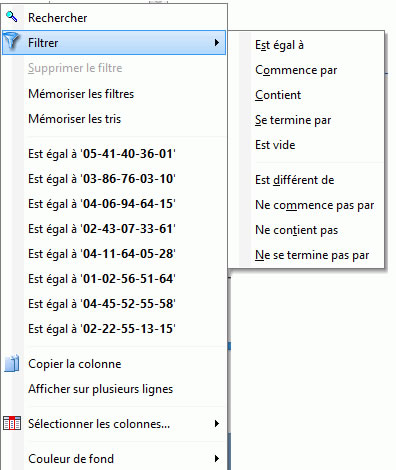
Task: Expand the Sélectionner les colonnes submenu arrow
Action: click(x=217, y=424)
